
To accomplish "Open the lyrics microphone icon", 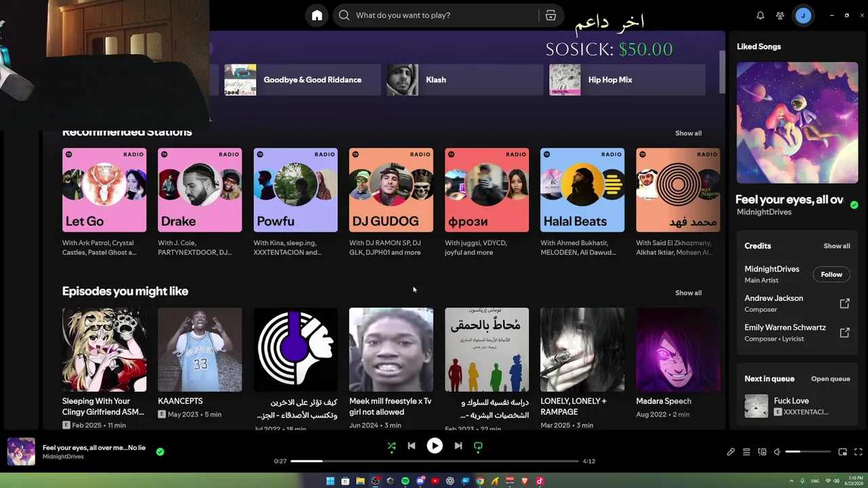I will [x=730, y=452].
